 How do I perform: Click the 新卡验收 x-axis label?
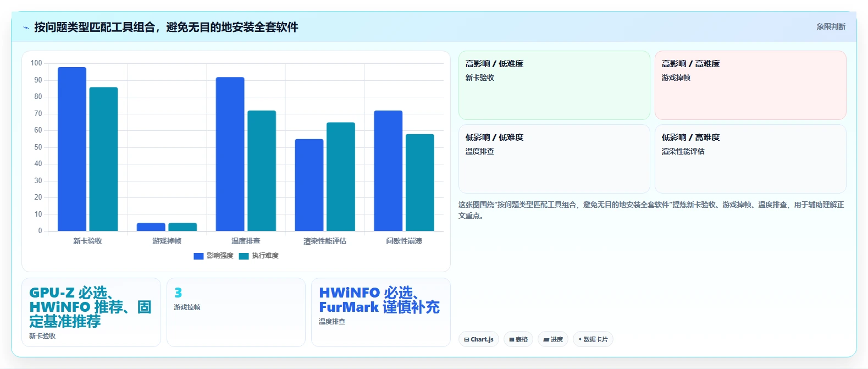(88, 241)
